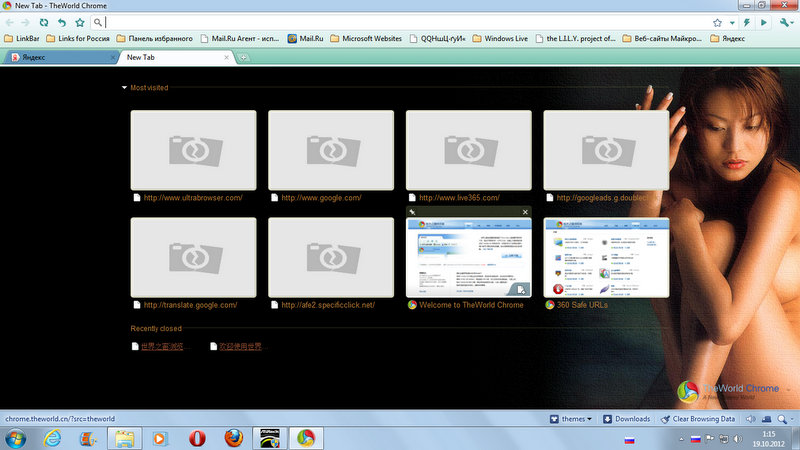Launch Firefox from taskbar
This screenshot has height=450, width=800.
coord(234,439)
